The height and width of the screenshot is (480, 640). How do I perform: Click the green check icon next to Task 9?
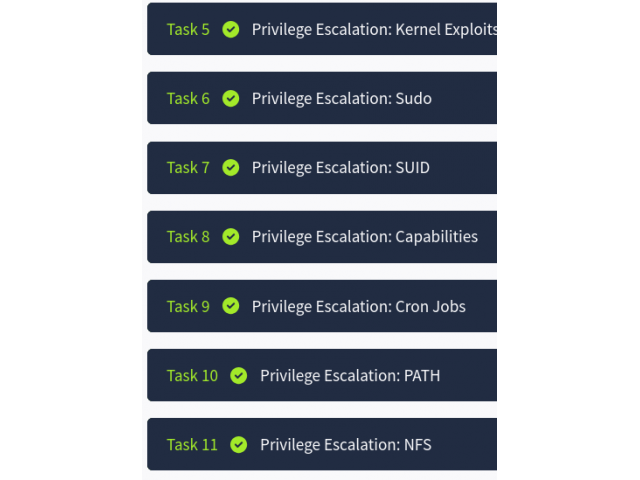tap(231, 306)
